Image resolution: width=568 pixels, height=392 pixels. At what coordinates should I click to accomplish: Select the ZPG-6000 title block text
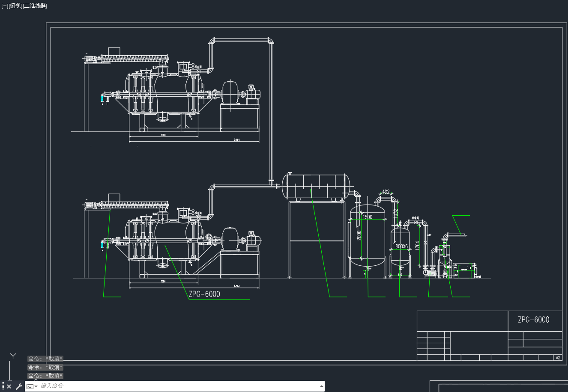(533, 320)
